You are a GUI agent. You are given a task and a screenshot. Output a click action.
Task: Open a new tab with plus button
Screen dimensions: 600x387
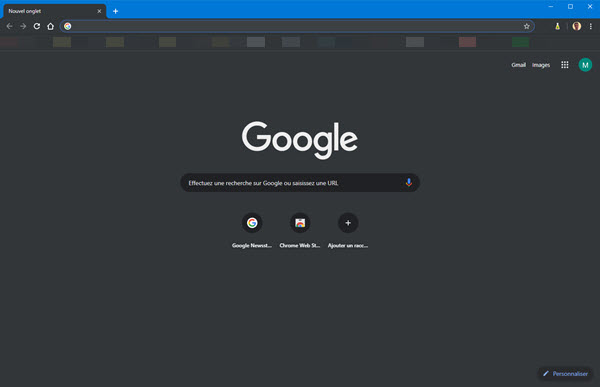tap(115, 11)
